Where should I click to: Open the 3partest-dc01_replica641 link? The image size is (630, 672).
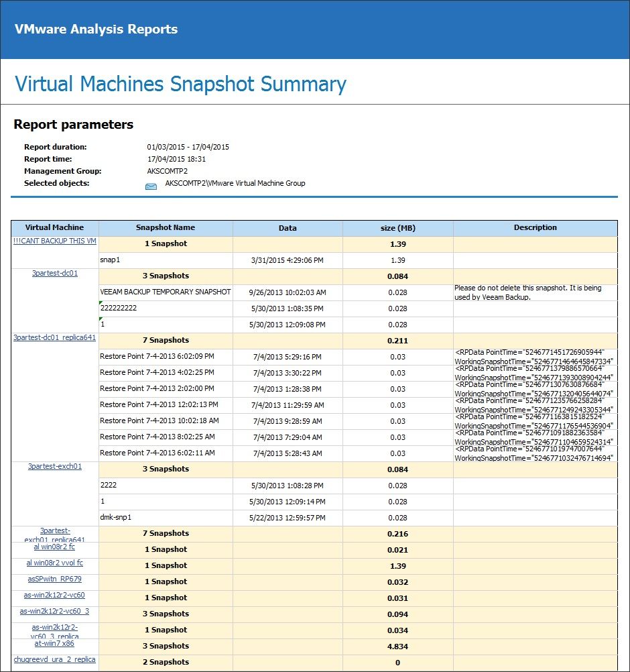coord(55,337)
